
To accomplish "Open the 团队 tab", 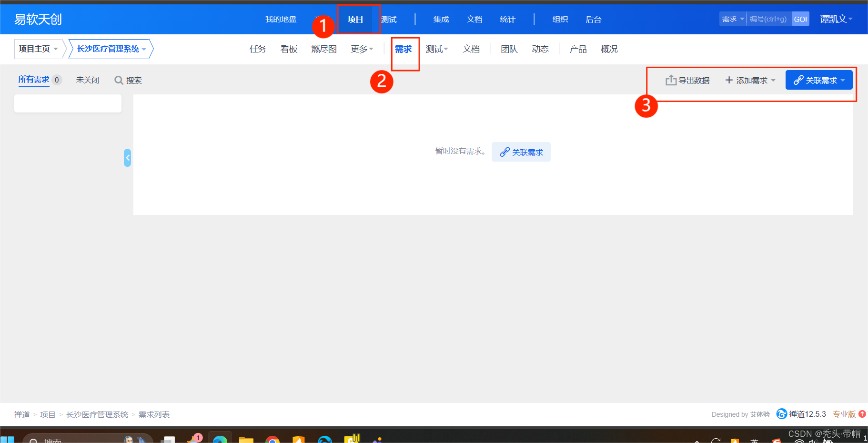I will 509,49.
